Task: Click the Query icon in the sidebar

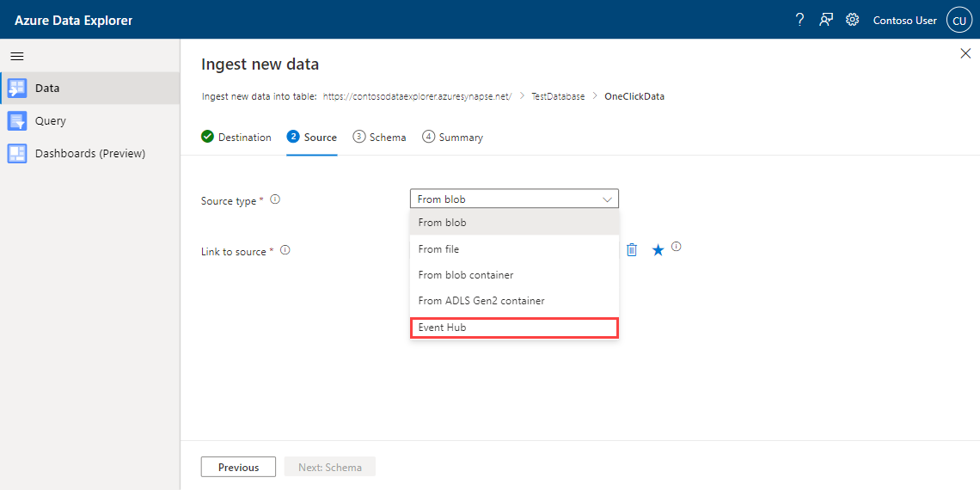Action: tap(17, 120)
